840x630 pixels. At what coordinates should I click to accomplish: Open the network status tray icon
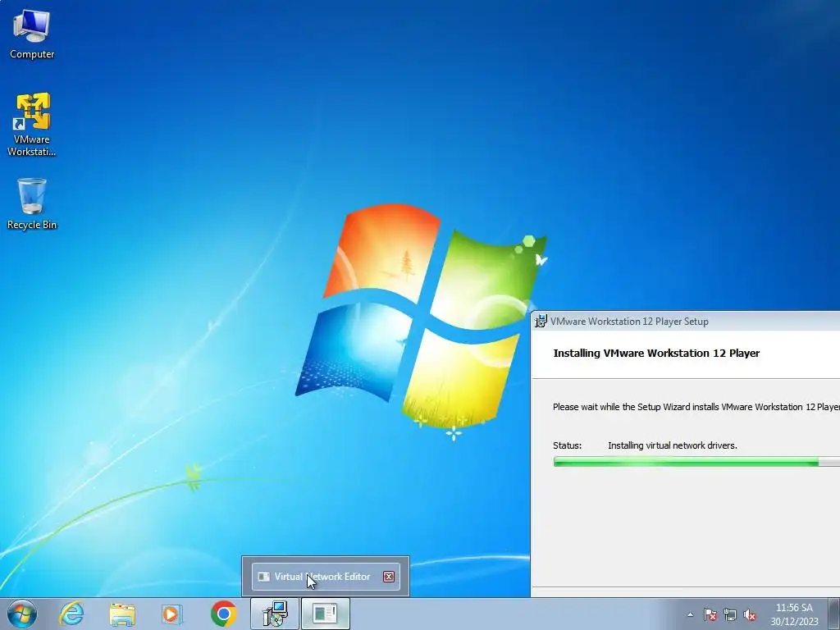[x=729, y=615]
